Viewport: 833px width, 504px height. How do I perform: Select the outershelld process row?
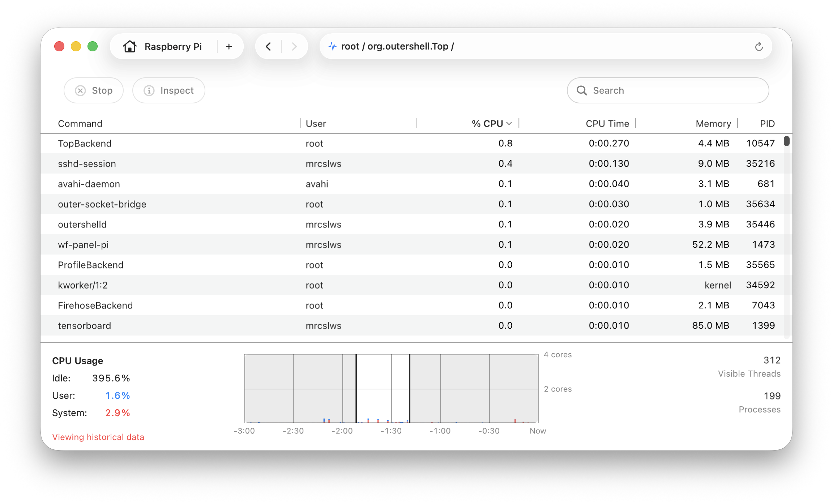tap(412, 225)
